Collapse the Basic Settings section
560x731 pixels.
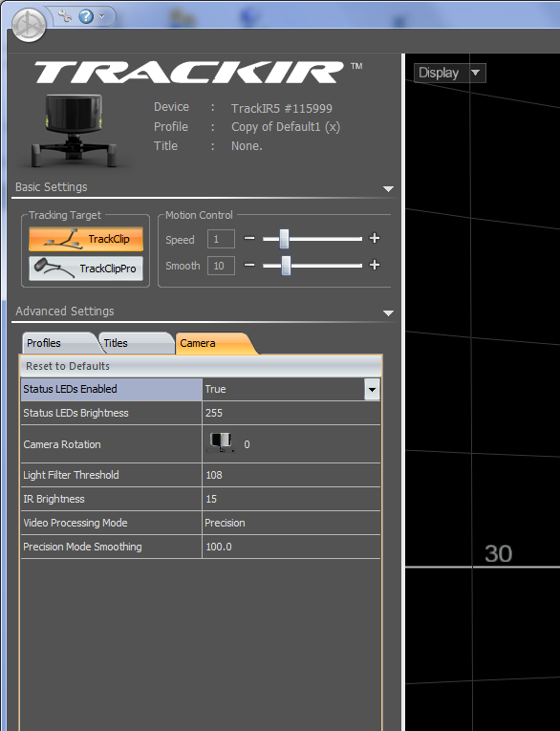click(388, 189)
